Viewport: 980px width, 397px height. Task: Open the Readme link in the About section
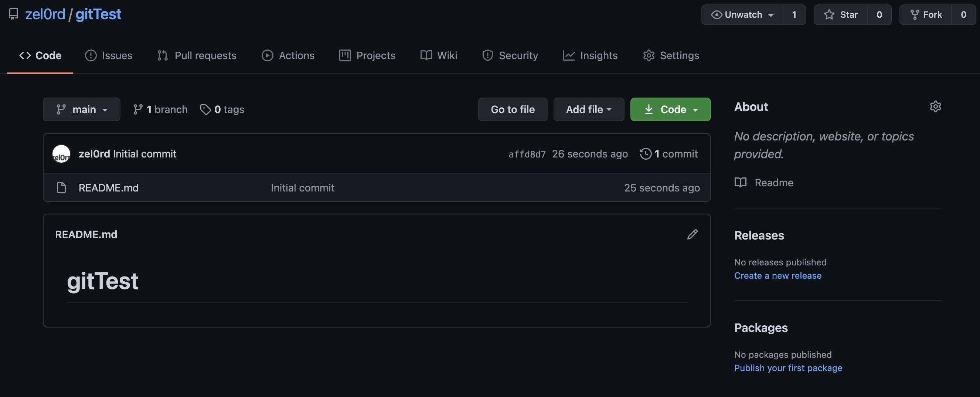[x=764, y=183]
